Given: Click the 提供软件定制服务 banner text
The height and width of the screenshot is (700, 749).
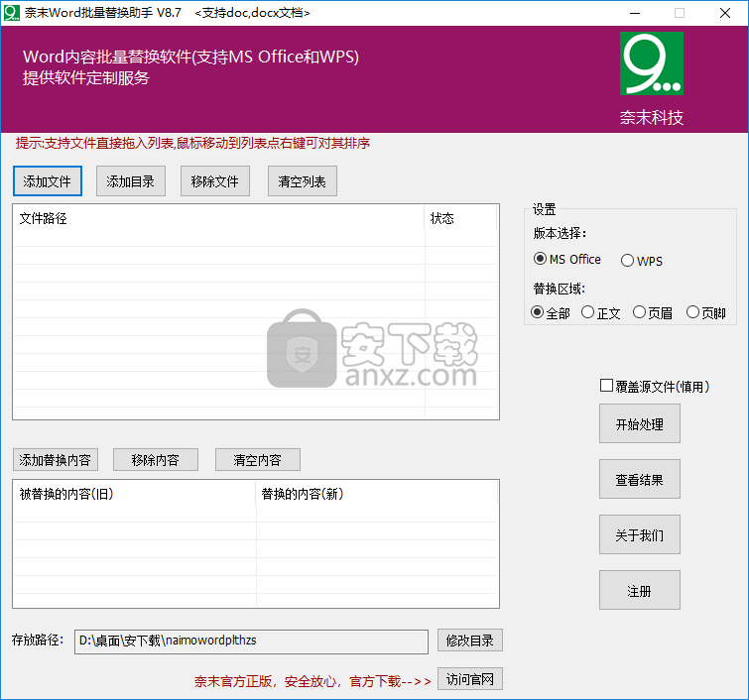Looking at the screenshot, I should pyautogui.click(x=86, y=77).
